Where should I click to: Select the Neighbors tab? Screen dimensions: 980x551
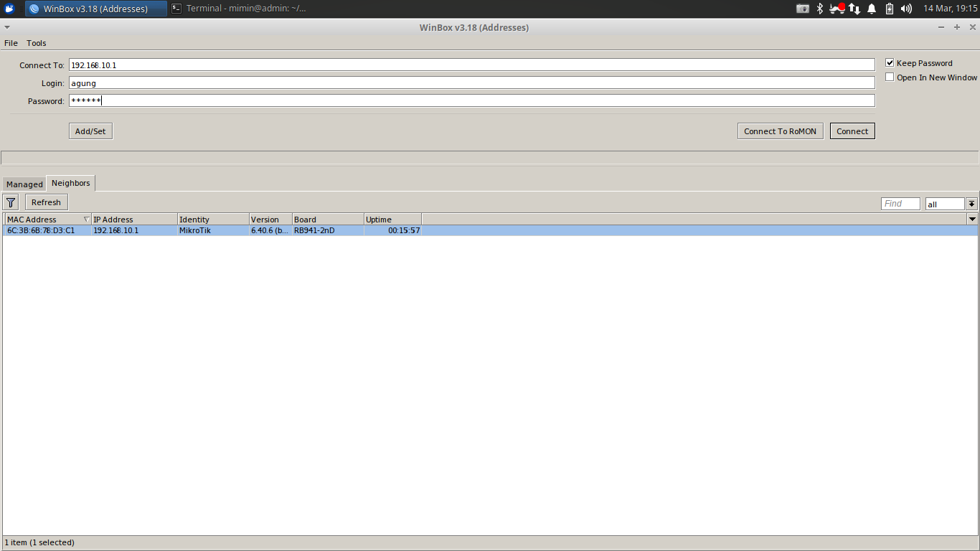(71, 183)
